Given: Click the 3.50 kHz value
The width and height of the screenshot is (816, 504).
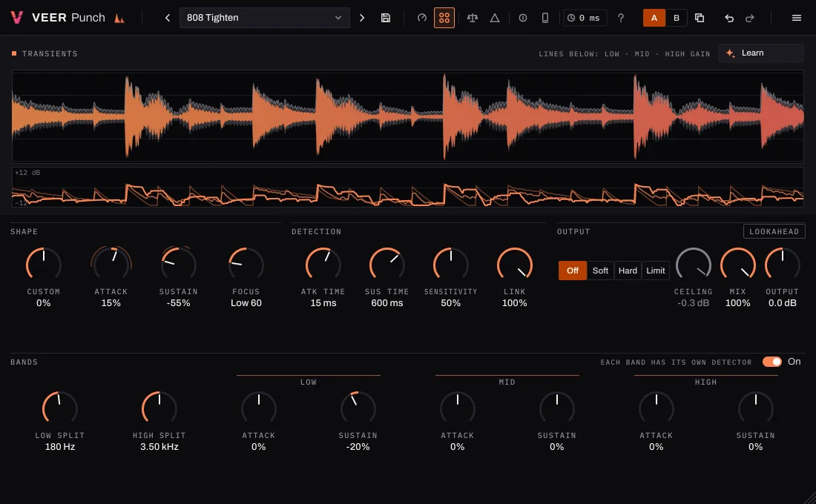Looking at the screenshot, I should point(159,447).
